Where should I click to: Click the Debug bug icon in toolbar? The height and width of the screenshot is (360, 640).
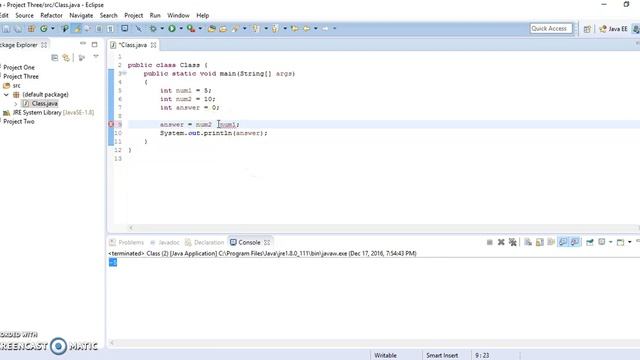(x=153, y=29)
